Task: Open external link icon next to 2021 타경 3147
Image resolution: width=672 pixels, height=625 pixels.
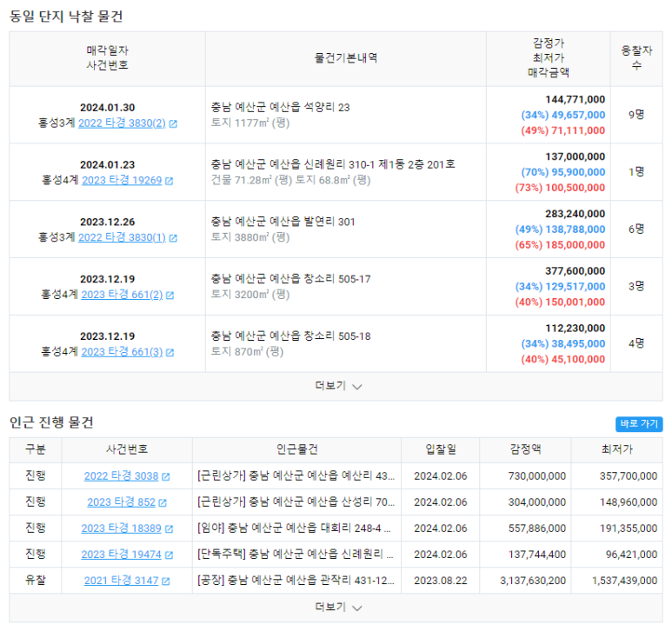Action: pos(166,582)
